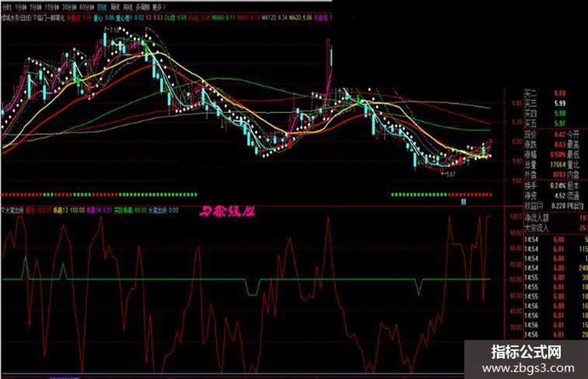Switch to the 15分钟 timeframe tab

click(x=52, y=7)
